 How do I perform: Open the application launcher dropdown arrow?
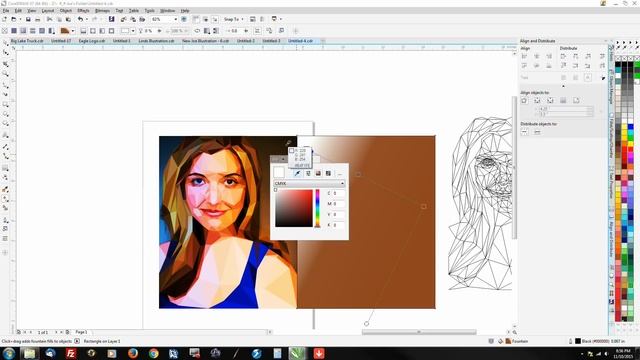point(280,19)
